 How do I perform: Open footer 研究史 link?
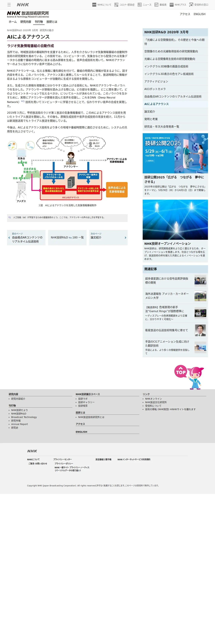pos(15,427)
